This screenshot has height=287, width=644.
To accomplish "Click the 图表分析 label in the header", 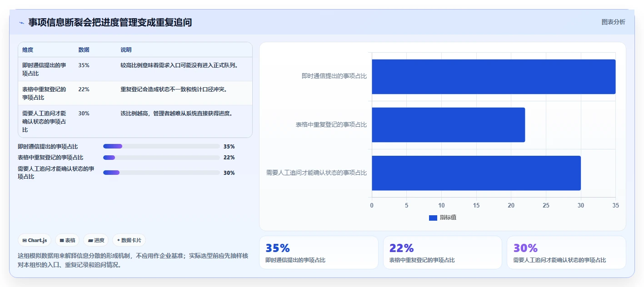I will tap(613, 22).
